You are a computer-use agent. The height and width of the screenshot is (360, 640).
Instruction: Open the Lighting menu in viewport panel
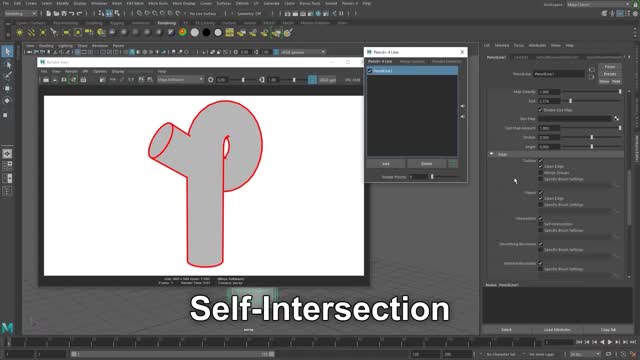click(x=65, y=46)
